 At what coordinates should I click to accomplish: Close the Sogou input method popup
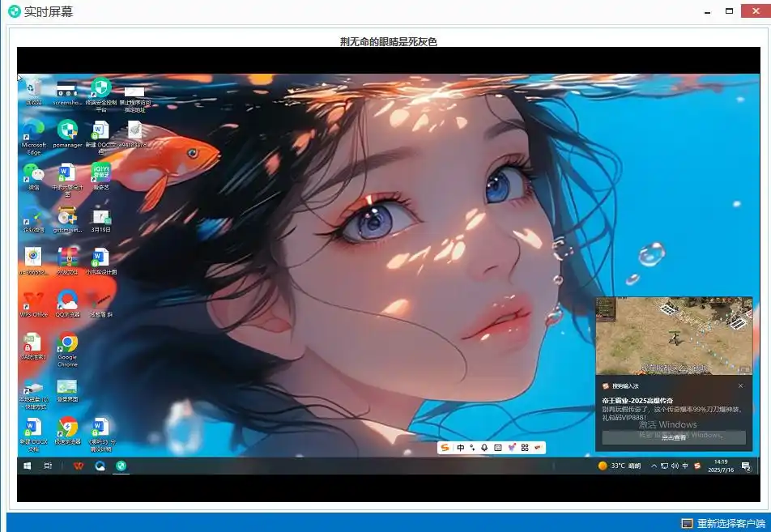(x=740, y=386)
